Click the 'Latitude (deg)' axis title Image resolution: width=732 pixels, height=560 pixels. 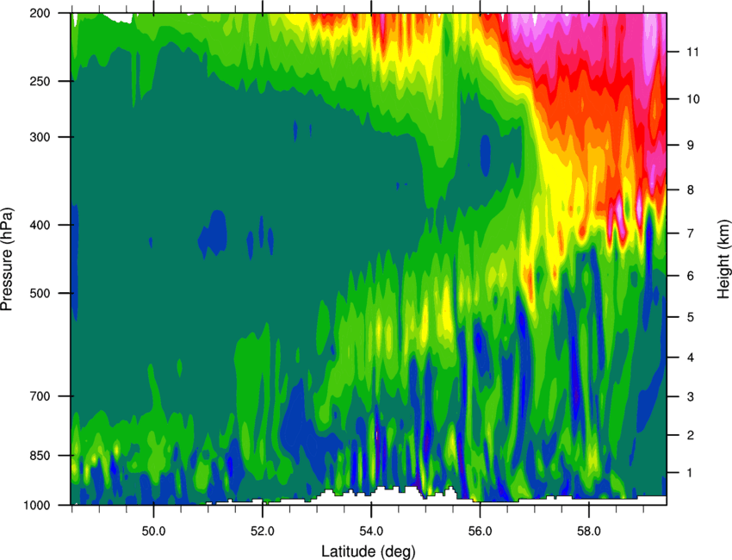click(368, 551)
